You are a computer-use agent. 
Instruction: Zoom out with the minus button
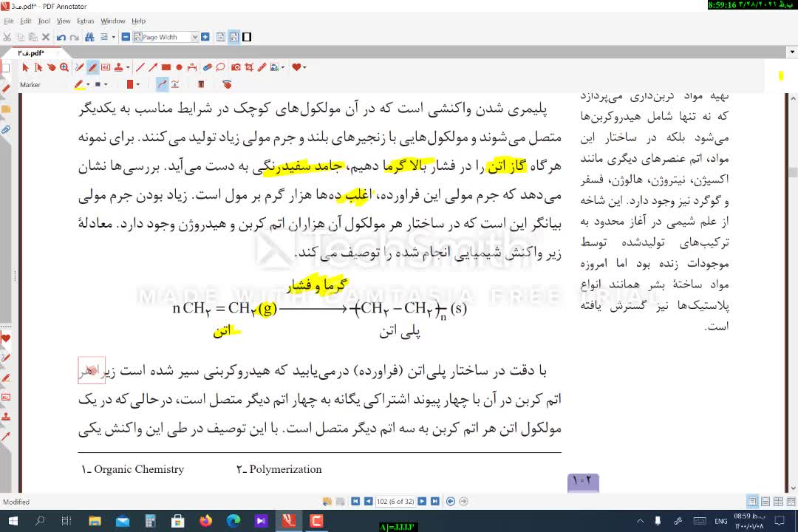pyautogui.click(x=126, y=37)
